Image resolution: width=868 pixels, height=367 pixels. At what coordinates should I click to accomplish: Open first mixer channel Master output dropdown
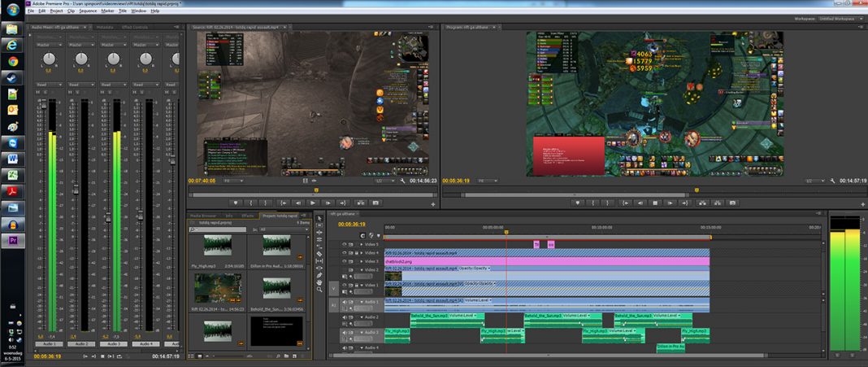[50, 45]
